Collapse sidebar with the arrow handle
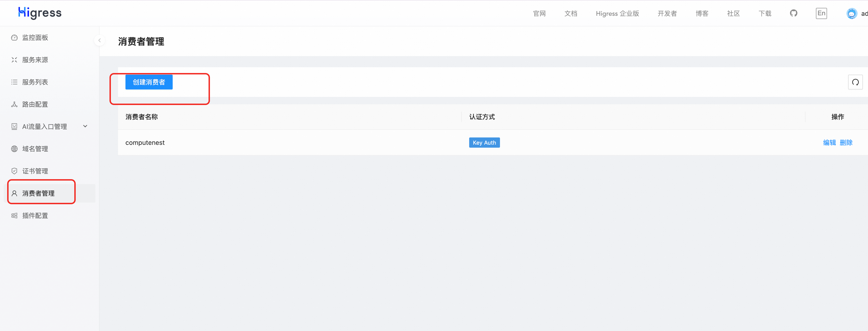This screenshot has width=868, height=331. click(99, 41)
